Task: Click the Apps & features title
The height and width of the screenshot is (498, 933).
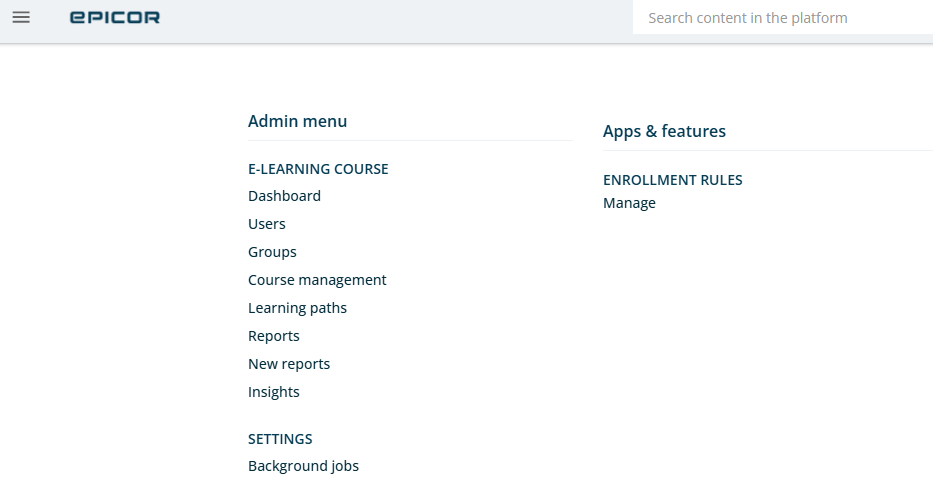Action: pos(664,131)
